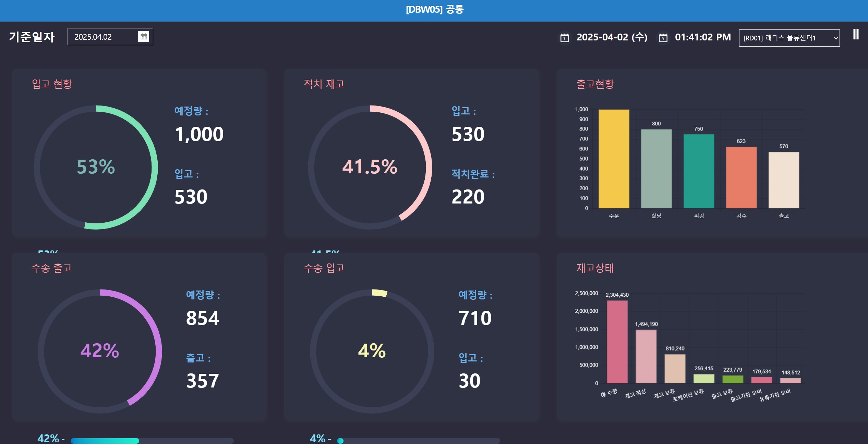Click the 42% purple gauge in 수송 출고
The height and width of the screenshot is (444, 868).
click(x=100, y=351)
